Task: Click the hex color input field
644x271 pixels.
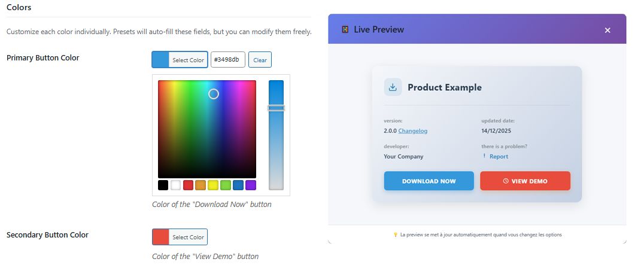Action: click(x=227, y=60)
